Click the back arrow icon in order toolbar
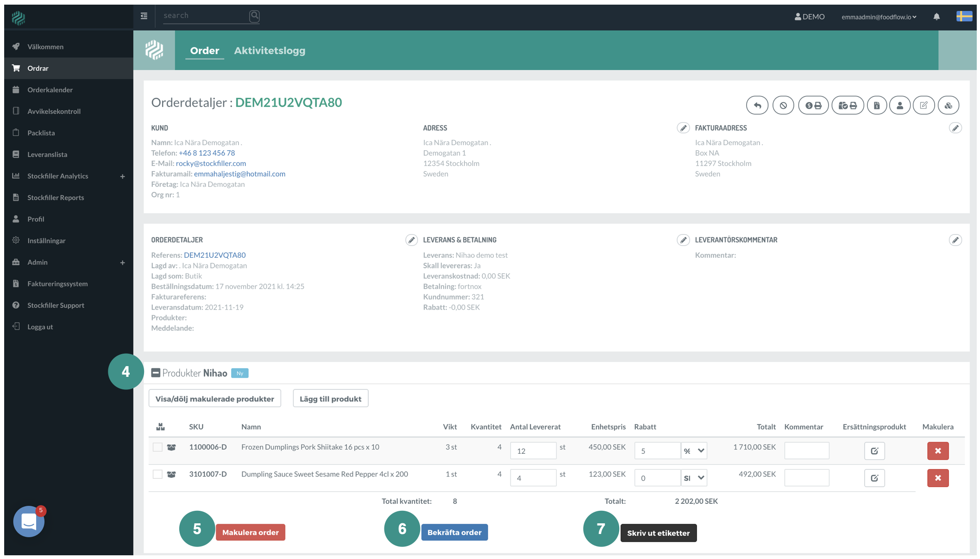Screen dimensions: 980x559 757,106
